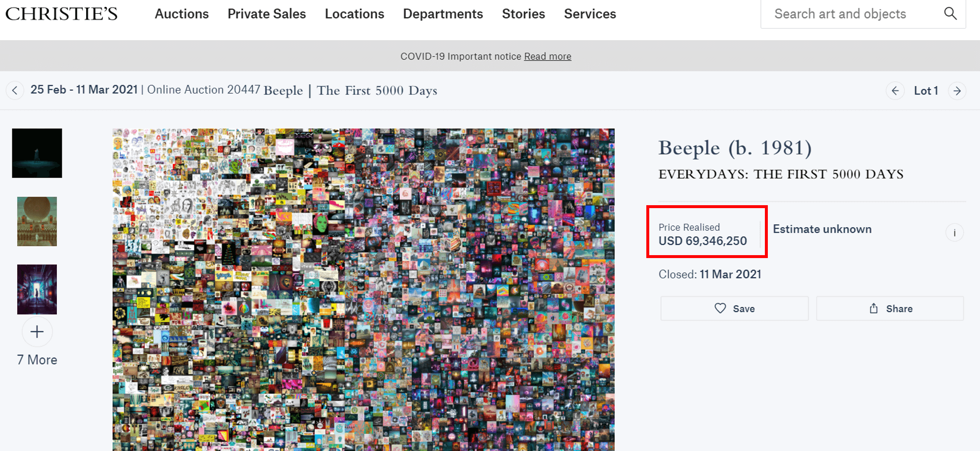
Task: Go to the previous lot arrow
Action: [895, 91]
